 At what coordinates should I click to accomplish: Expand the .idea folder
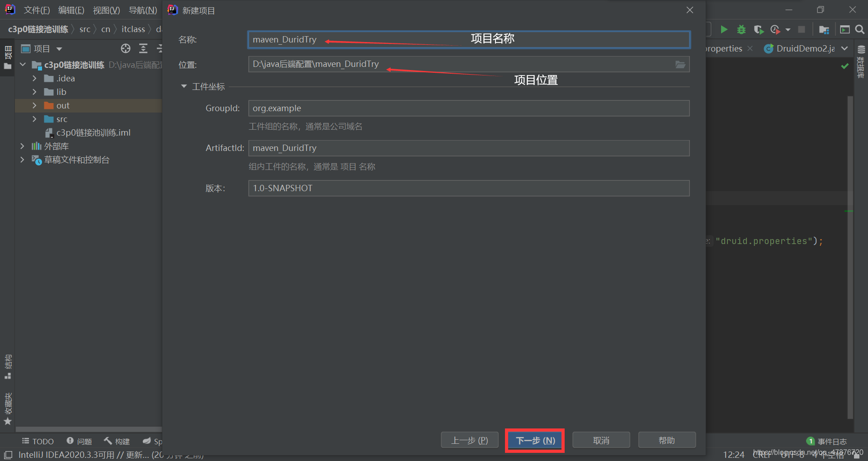[x=34, y=78]
